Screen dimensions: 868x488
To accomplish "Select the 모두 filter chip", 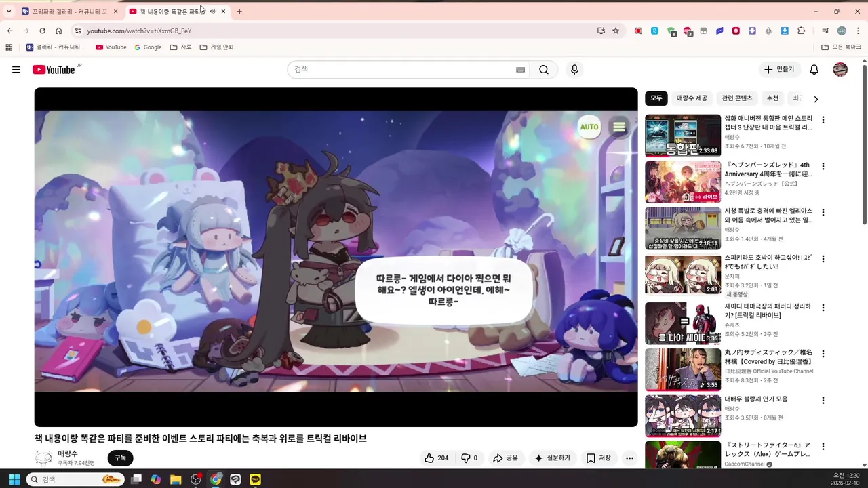I will tap(656, 98).
